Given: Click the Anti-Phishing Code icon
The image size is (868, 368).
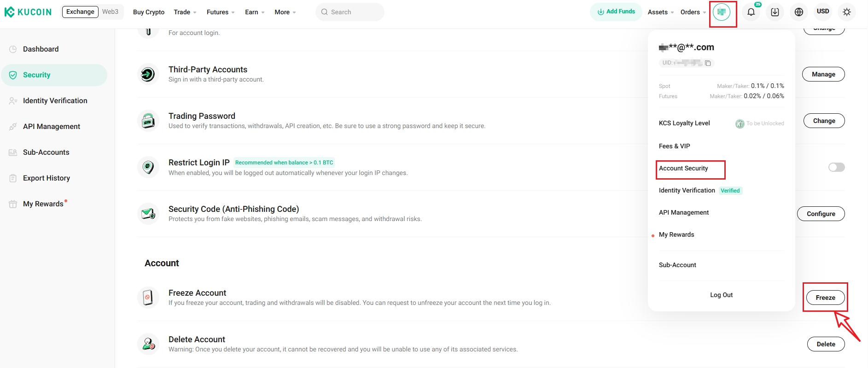Looking at the screenshot, I should point(148,214).
